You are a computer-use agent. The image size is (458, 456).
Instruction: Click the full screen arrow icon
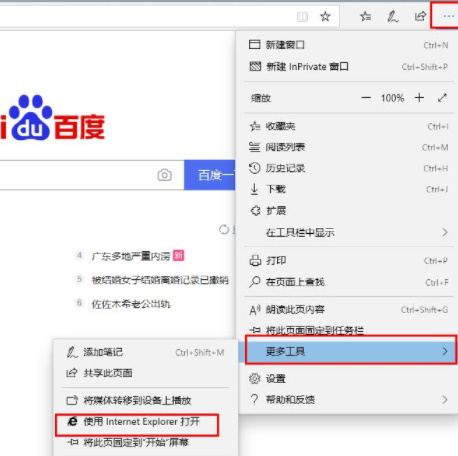(442, 98)
